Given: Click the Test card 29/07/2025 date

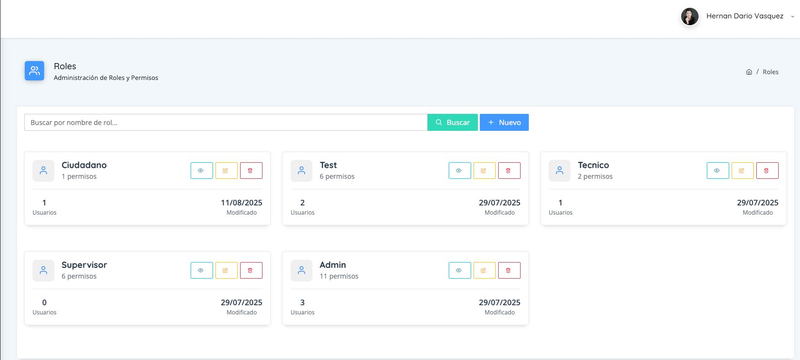Looking at the screenshot, I should [x=499, y=203].
